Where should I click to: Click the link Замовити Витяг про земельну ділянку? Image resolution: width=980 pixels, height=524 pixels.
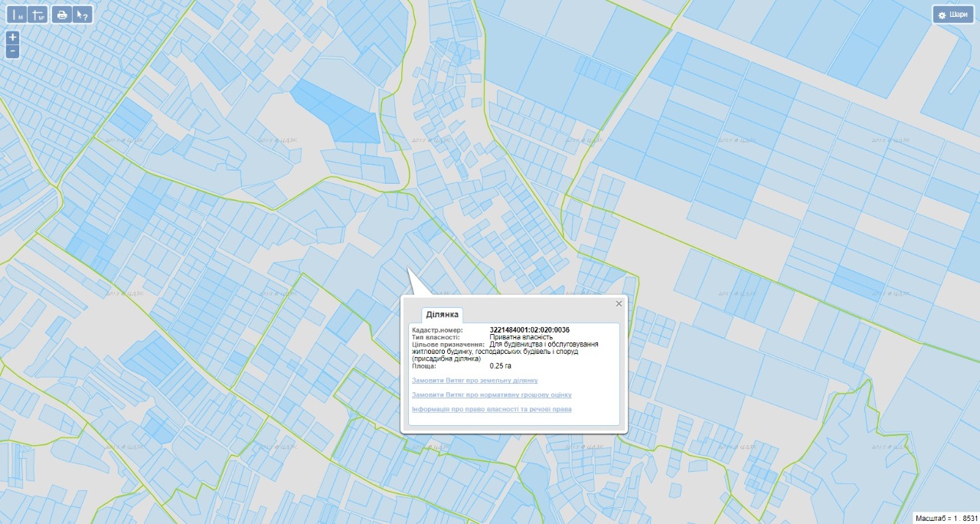[x=475, y=380]
